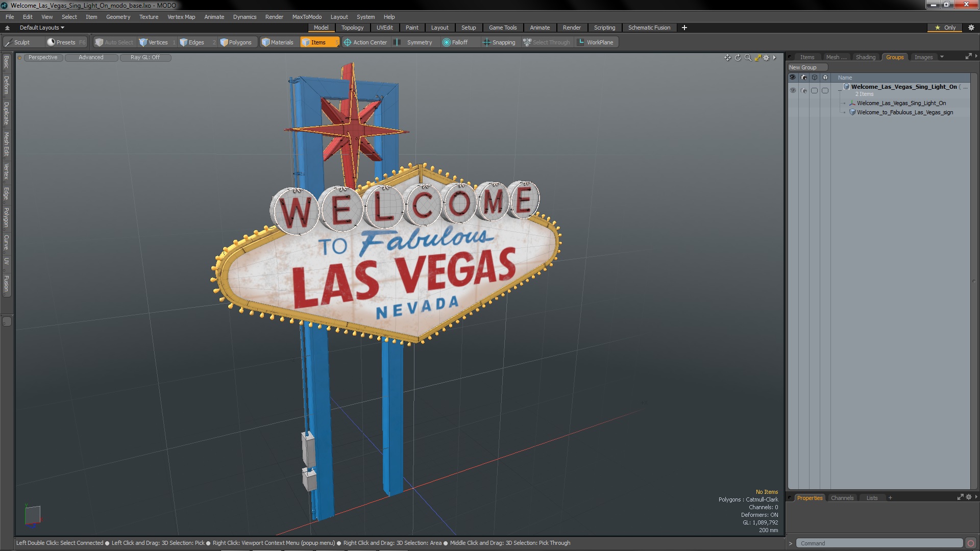Open the Geometry menu

(118, 17)
